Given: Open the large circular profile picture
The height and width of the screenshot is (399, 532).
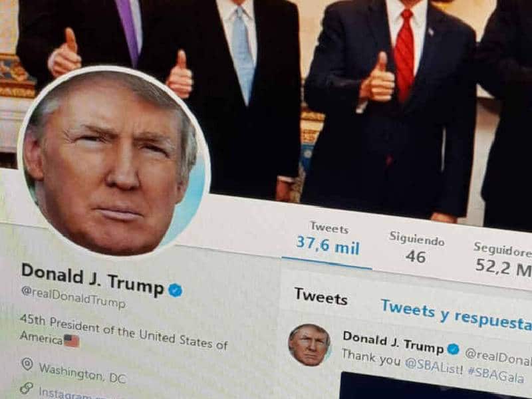Looking at the screenshot, I should 113,162.
